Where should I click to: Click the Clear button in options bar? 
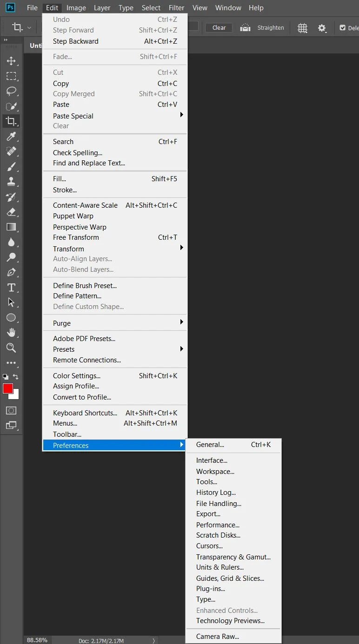tap(219, 28)
